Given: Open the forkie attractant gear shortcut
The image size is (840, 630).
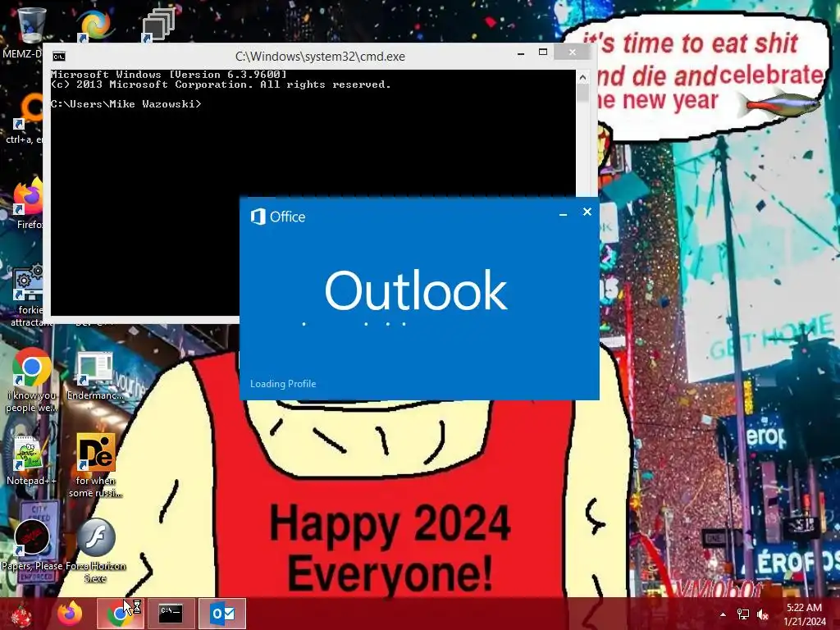Looking at the screenshot, I should (28, 282).
